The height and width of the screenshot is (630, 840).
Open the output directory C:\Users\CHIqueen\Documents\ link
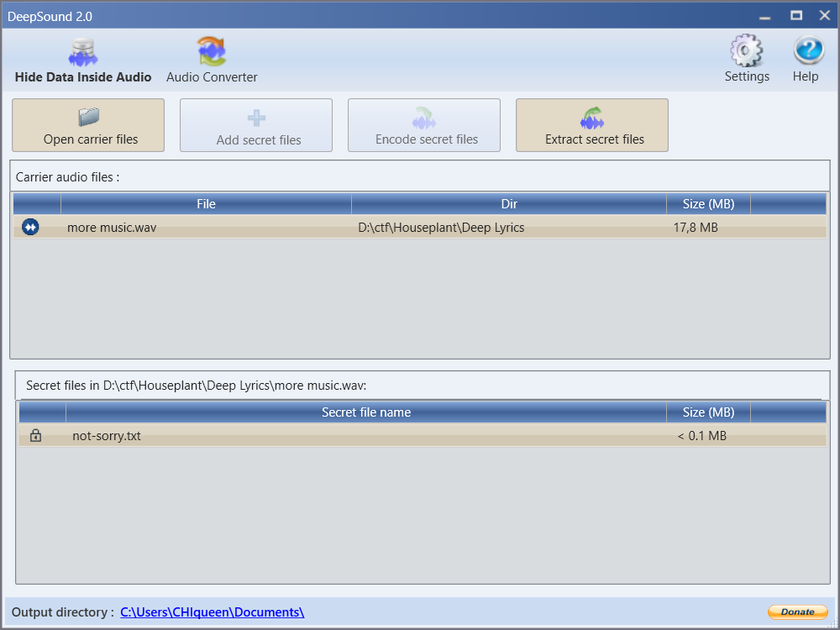click(213, 612)
